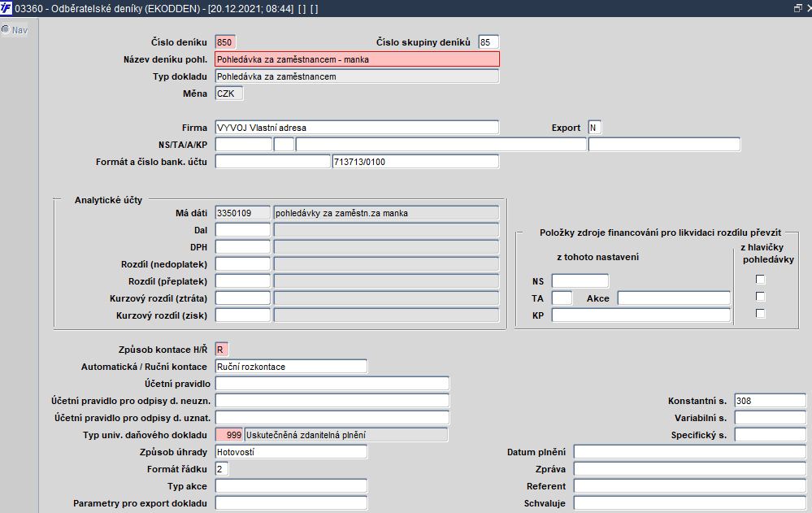Click the Typ akce field

click(x=291, y=486)
